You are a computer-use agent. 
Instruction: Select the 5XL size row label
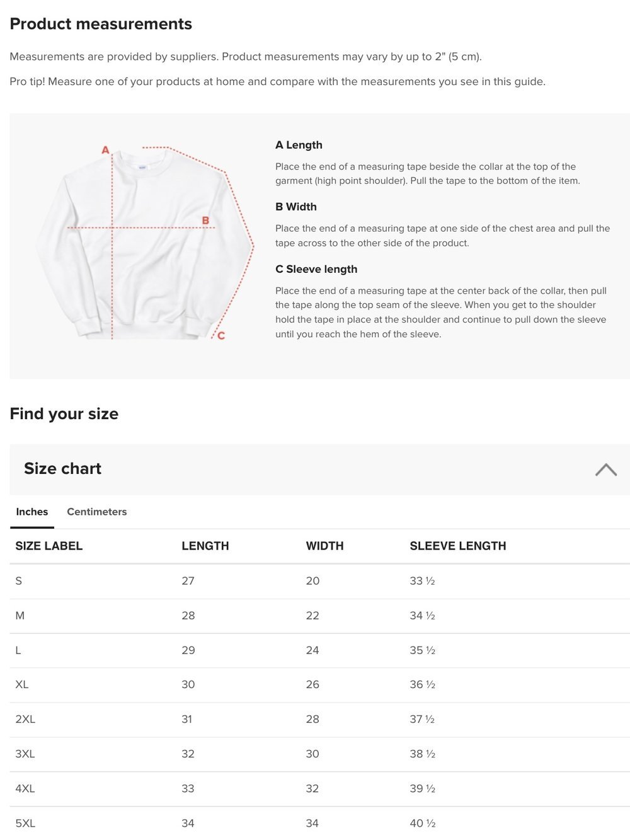pos(25,823)
